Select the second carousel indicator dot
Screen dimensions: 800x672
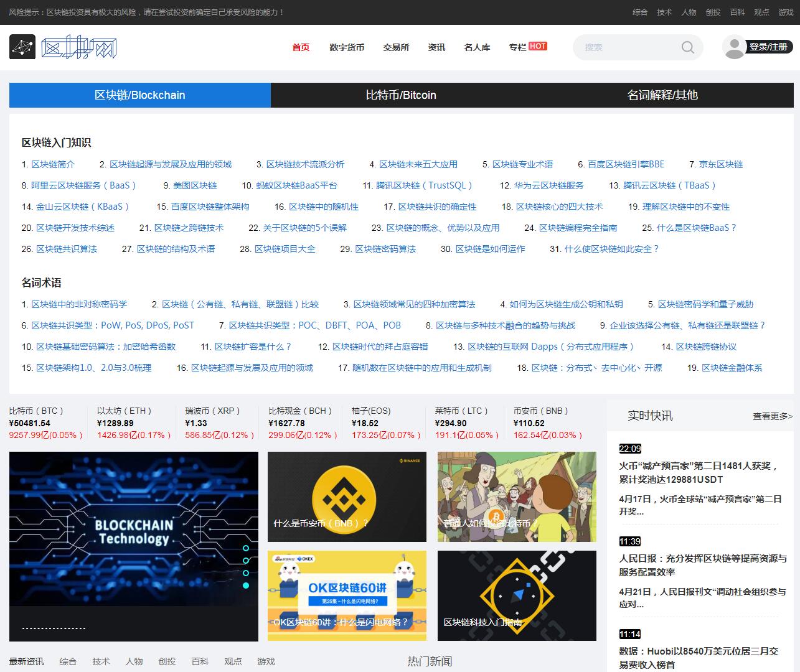(x=246, y=561)
